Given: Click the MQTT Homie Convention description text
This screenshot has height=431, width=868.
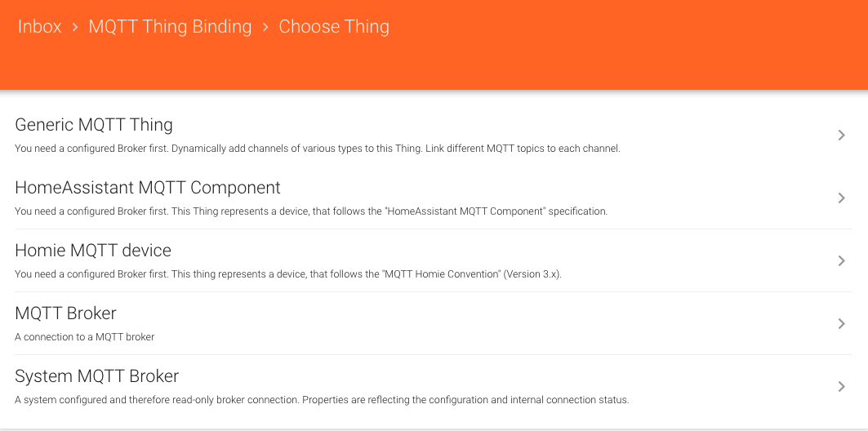Looking at the screenshot, I should coord(288,274).
